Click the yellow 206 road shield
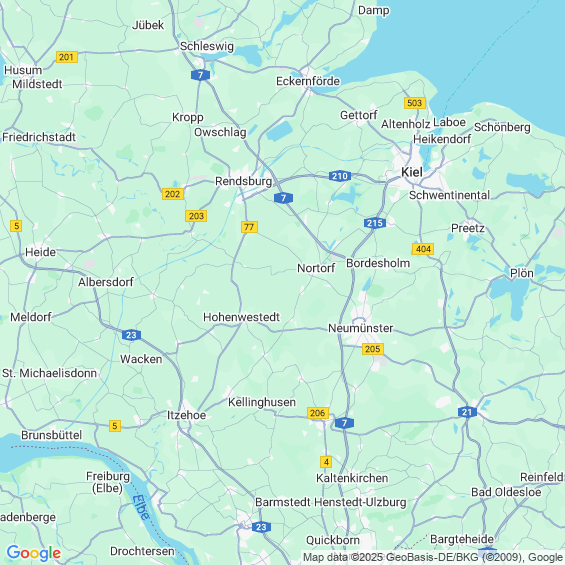The width and height of the screenshot is (565, 565). point(317,413)
